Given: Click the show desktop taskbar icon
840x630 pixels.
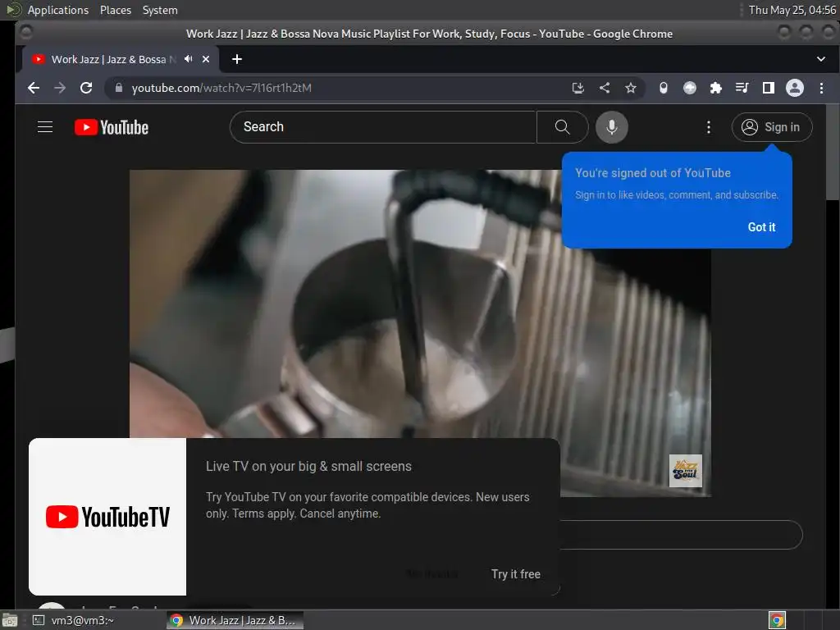Looking at the screenshot, I should click(x=10, y=620).
